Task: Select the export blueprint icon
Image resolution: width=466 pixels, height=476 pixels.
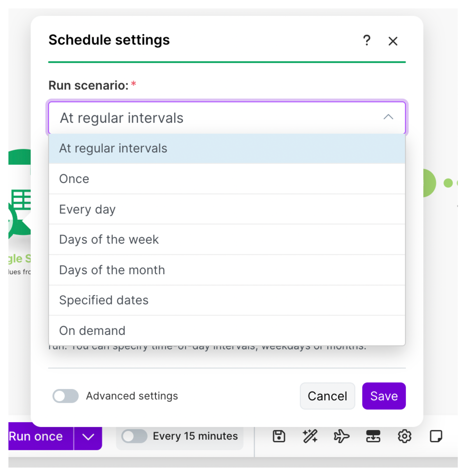Action: (x=373, y=436)
